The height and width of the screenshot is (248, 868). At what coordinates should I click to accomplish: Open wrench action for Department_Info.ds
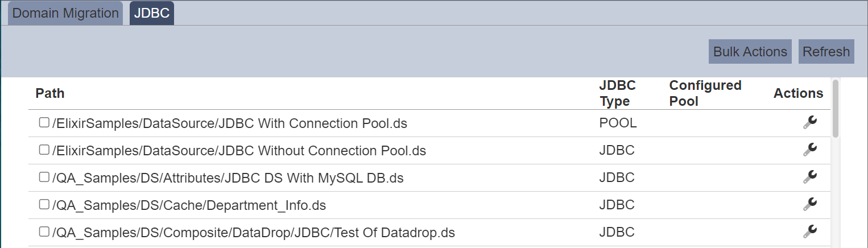pos(810,204)
